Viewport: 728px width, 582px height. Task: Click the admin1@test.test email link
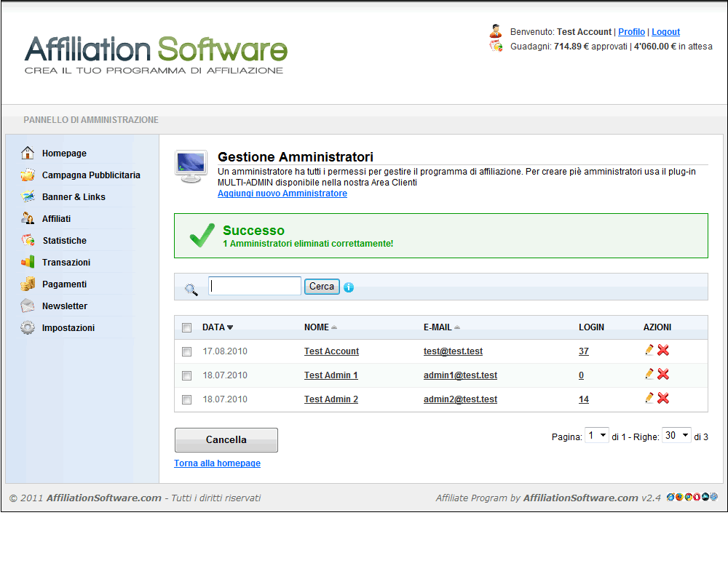(x=460, y=375)
